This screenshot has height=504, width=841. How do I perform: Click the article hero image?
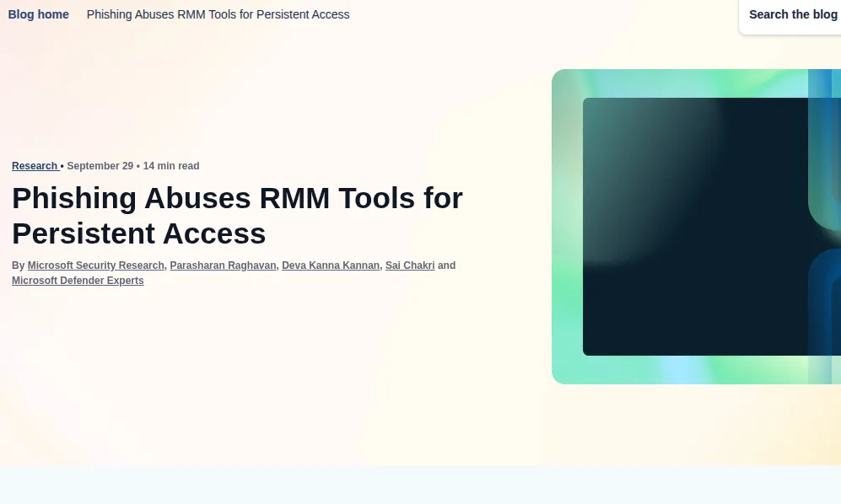[x=696, y=226]
